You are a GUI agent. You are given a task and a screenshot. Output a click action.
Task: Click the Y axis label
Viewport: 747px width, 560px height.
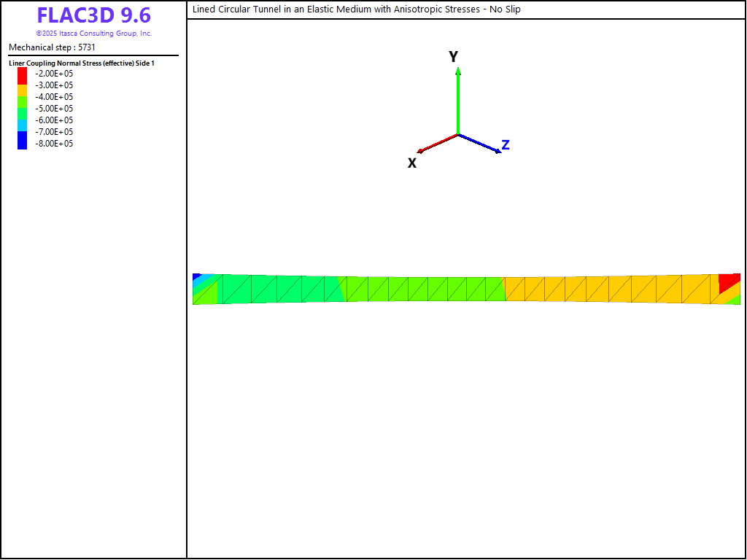point(453,57)
